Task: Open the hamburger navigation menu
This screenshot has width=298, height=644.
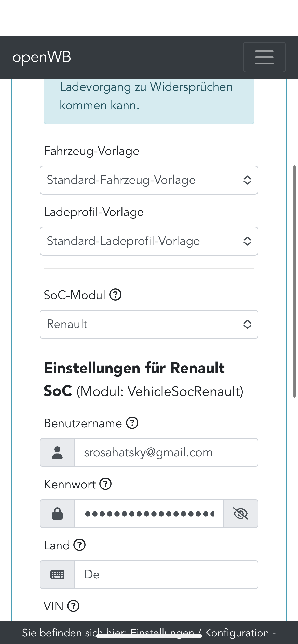Action: coord(264,57)
